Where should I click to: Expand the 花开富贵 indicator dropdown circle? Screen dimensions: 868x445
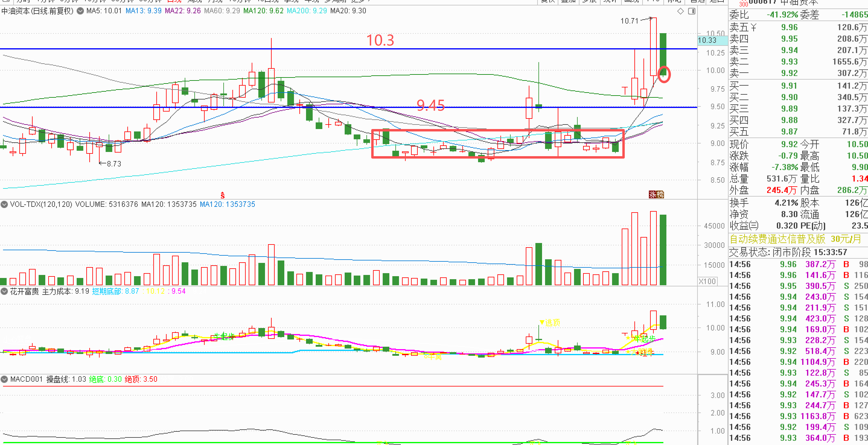pos(5,291)
